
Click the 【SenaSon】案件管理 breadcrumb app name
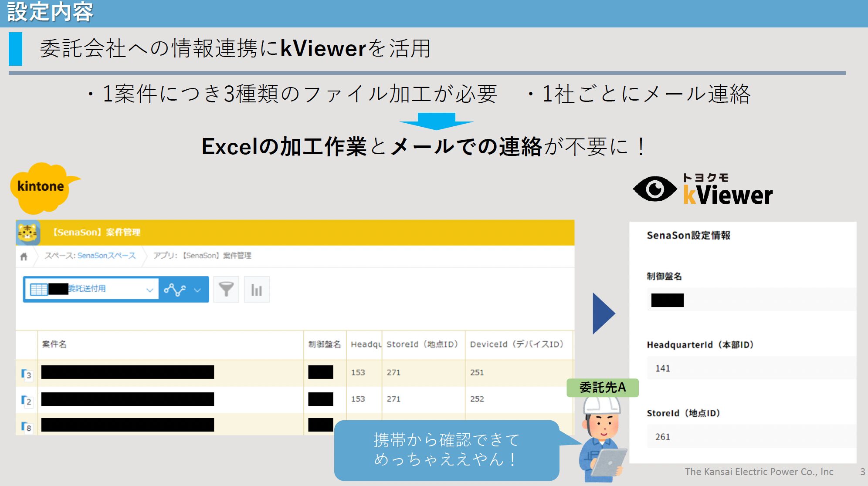[x=216, y=256]
